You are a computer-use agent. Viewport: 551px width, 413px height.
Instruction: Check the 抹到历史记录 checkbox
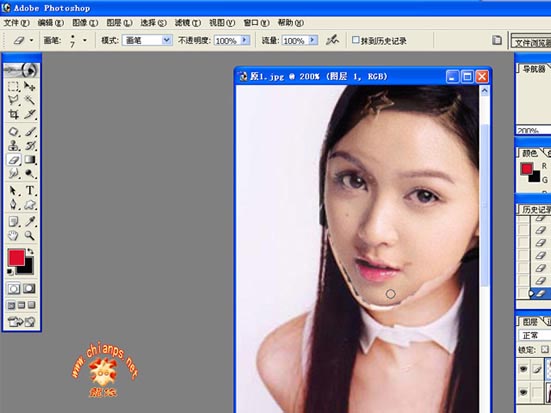coord(355,40)
